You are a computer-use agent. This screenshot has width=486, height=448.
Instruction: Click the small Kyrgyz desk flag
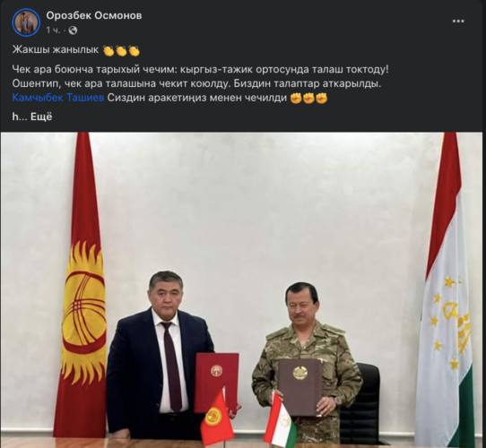pos(217,414)
